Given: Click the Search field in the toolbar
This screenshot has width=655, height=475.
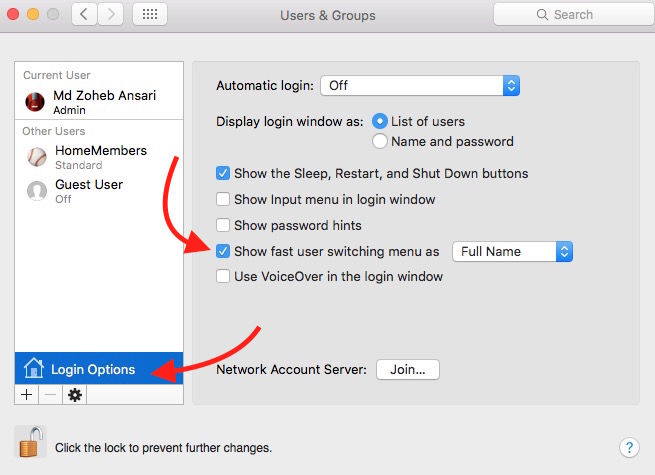Looking at the screenshot, I should [x=567, y=15].
